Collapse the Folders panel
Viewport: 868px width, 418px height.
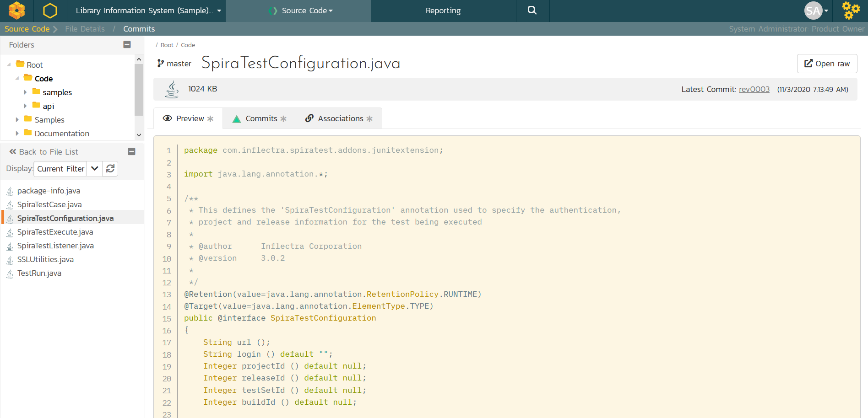tap(127, 44)
